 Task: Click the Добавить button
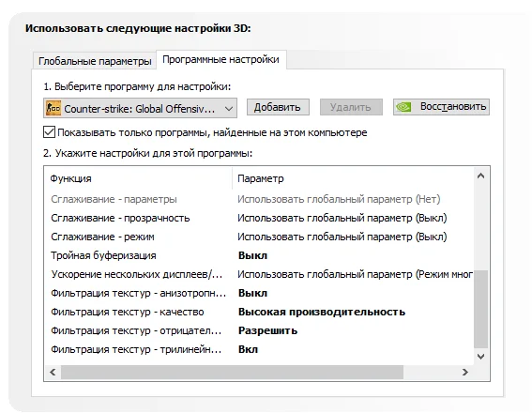[278, 107]
